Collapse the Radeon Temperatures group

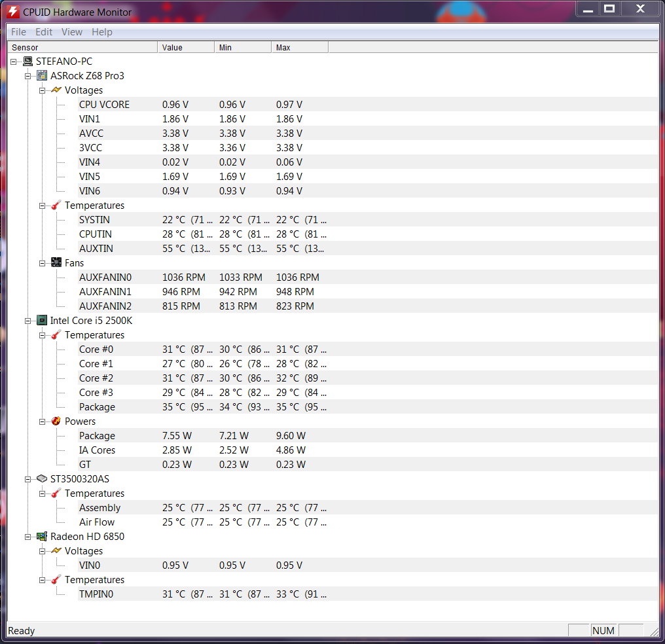42,581
